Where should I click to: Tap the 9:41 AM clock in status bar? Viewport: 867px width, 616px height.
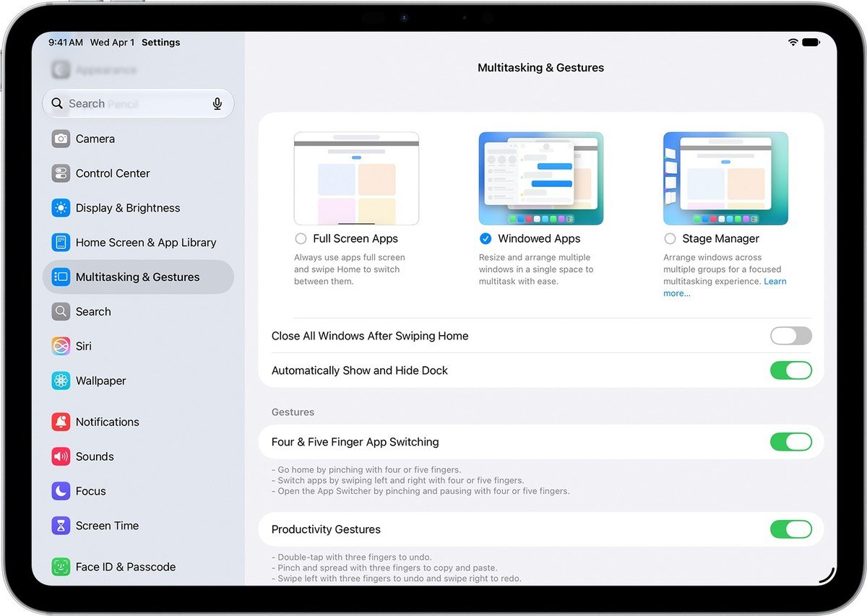(x=66, y=43)
